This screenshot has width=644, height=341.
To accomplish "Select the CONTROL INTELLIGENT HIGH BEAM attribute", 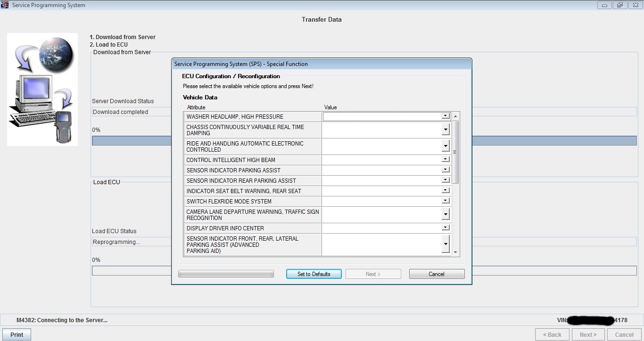I will (x=253, y=160).
